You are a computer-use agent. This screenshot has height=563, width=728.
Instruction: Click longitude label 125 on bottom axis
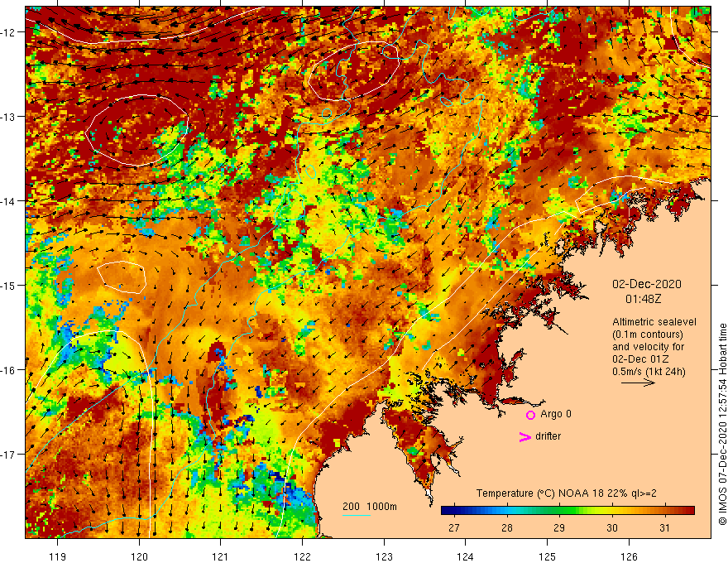(x=548, y=556)
